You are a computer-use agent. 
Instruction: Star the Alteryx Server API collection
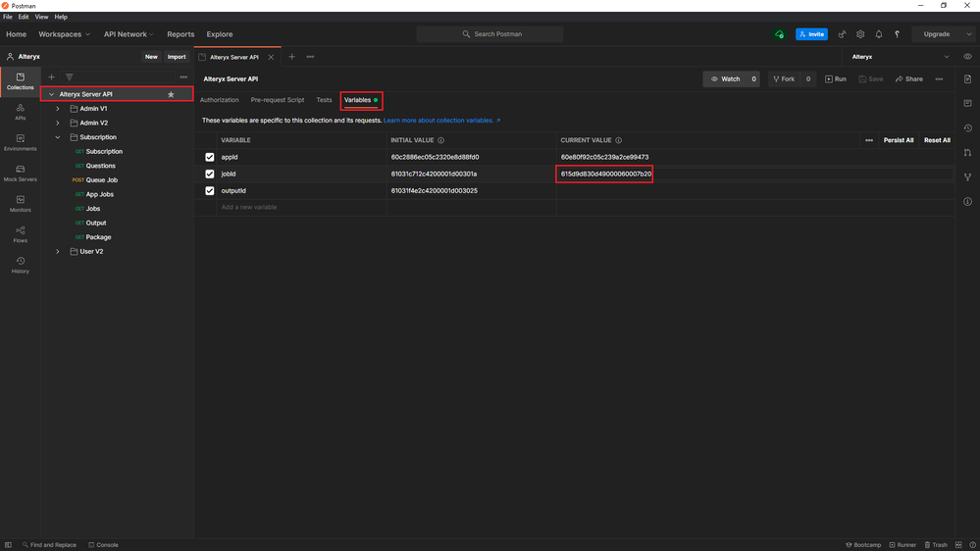point(171,94)
